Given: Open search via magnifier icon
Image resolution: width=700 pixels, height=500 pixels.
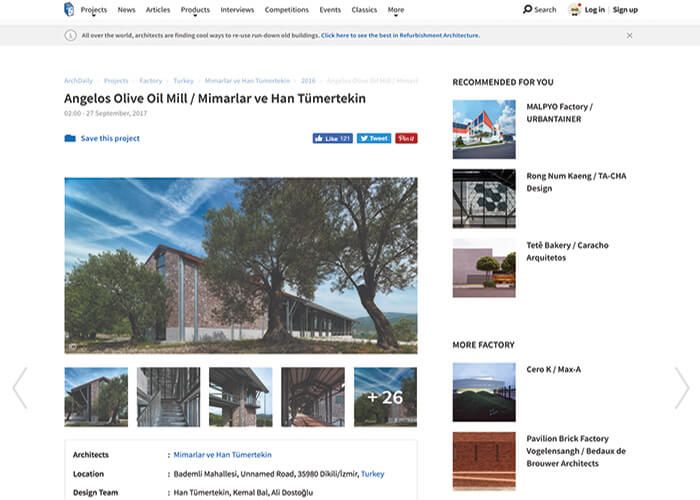Looking at the screenshot, I should [529, 9].
